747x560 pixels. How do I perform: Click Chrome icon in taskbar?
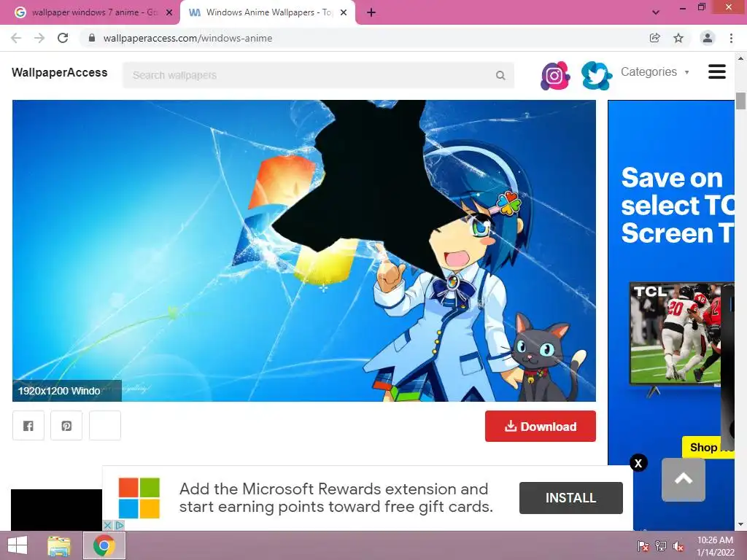(x=104, y=545)
